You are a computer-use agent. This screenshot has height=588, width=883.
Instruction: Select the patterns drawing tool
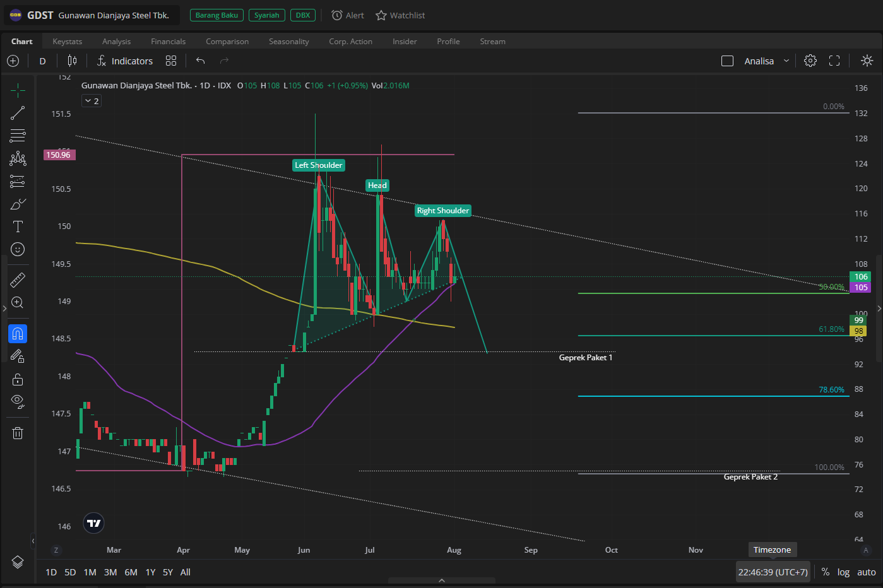[18, 158]
